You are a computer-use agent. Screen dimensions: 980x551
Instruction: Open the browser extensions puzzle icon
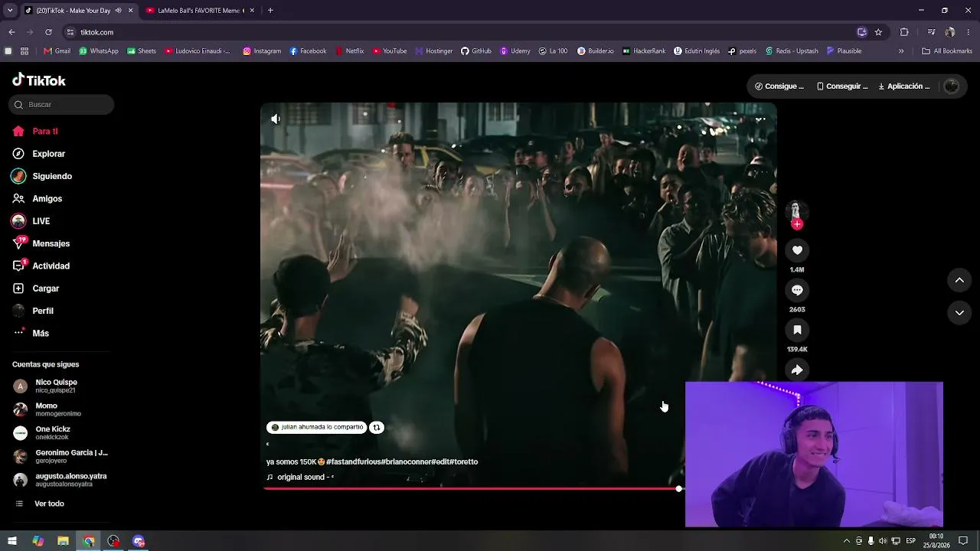(x=904, y=32)
